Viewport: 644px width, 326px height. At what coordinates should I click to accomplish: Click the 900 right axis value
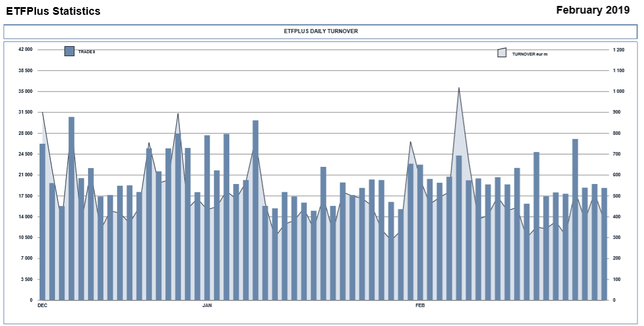tap(617, 112)
